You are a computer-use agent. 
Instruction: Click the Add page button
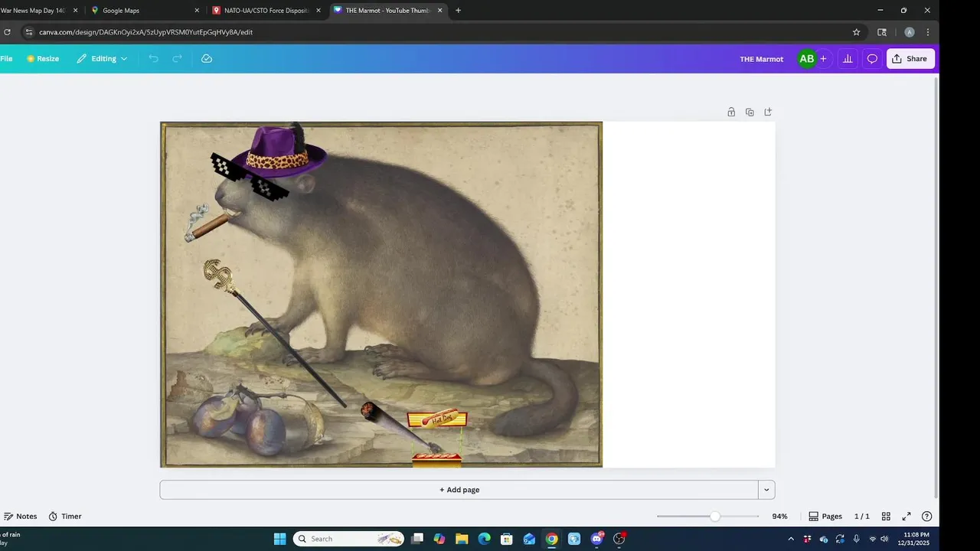(459, 490)
